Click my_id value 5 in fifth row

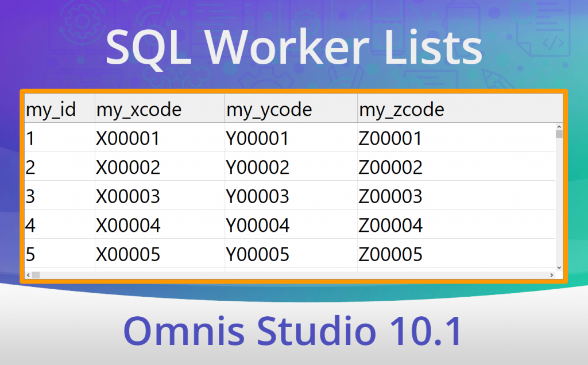click(x=60, y=254)
